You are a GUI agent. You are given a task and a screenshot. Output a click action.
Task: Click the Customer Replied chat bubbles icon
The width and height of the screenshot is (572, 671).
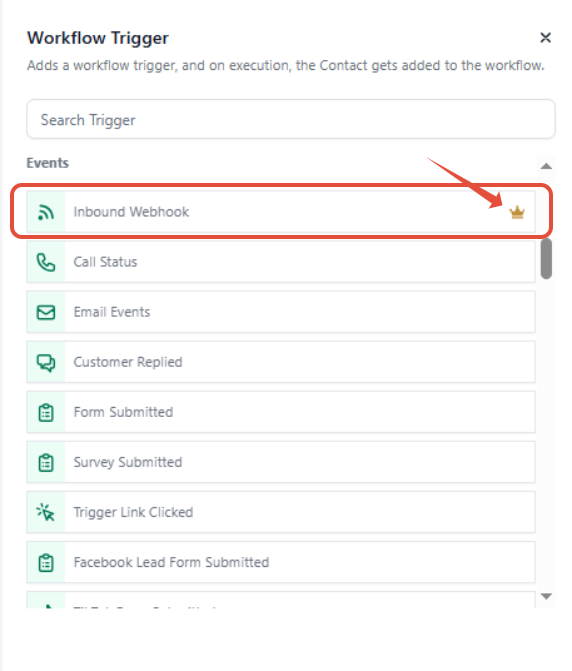coord(46,362)
